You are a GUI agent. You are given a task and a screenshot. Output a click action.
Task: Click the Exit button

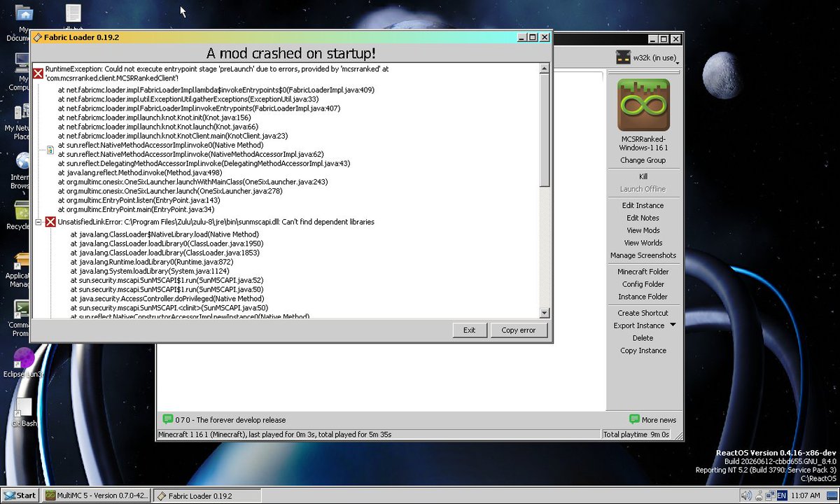(x=469, y=330)
